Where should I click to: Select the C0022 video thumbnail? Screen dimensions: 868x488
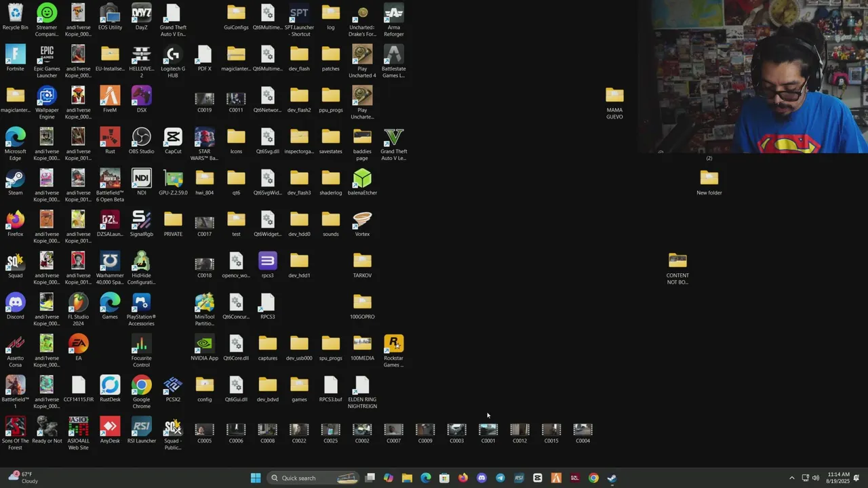(x=299, y=433)
